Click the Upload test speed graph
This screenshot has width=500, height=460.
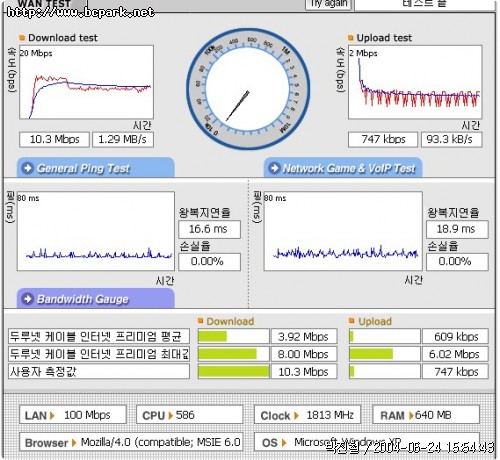[x=415, y=82]
